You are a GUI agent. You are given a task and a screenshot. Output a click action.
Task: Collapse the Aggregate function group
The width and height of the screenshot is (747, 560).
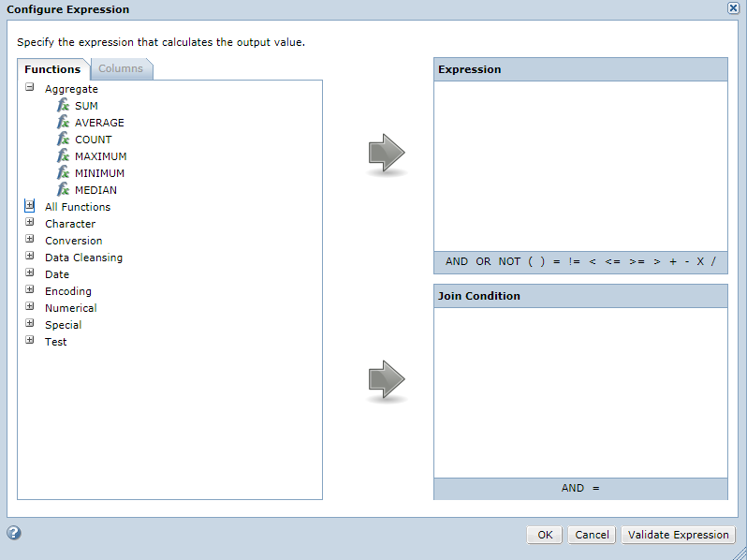(30, 87)
